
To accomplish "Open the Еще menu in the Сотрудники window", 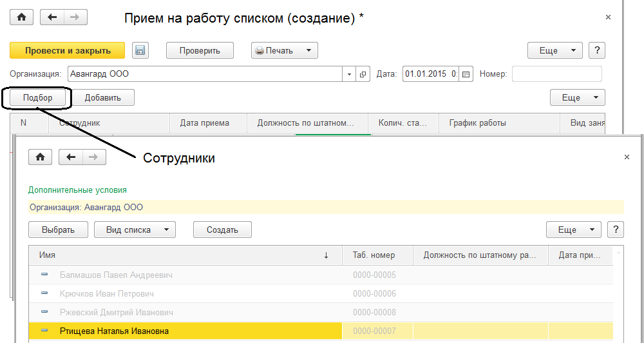I will click(573, 230).
